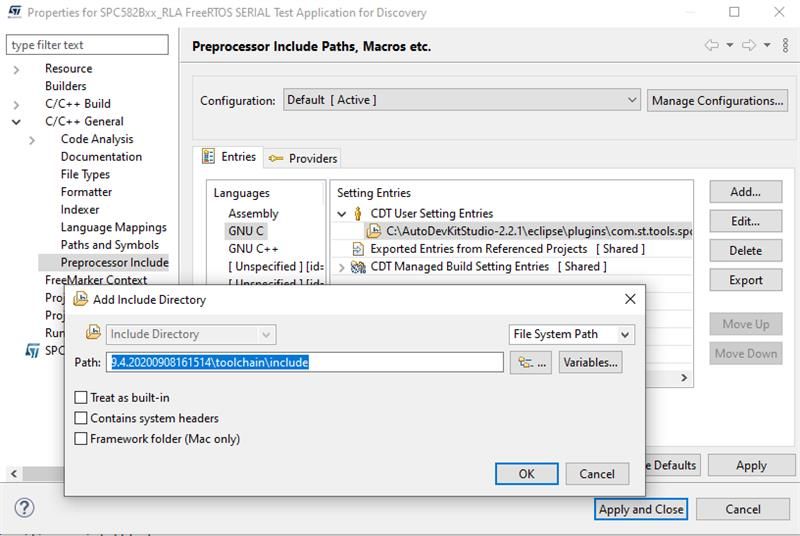This screenshot has height=536, width=800.
Task: Toggle Framework folder (Mac only) checkbox
Action: click(x=82, y=438)
